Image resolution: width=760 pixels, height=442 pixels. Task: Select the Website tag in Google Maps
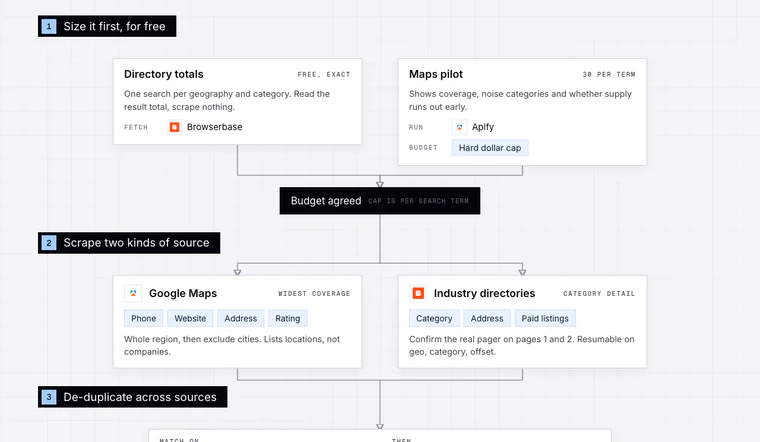[x=190, y=318]
